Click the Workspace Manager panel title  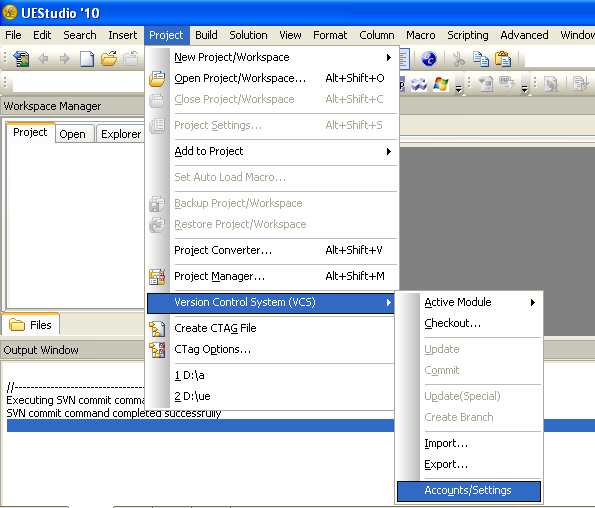point(52,106)
